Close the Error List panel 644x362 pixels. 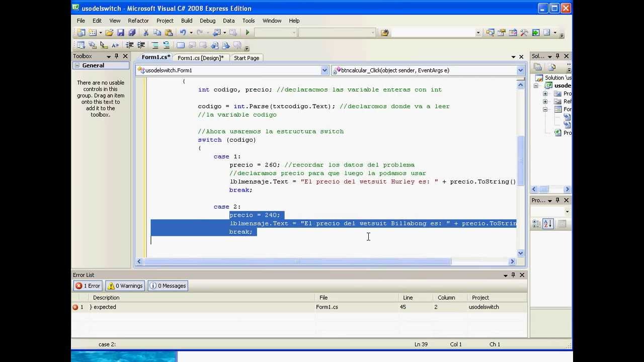tap(522, 275)
